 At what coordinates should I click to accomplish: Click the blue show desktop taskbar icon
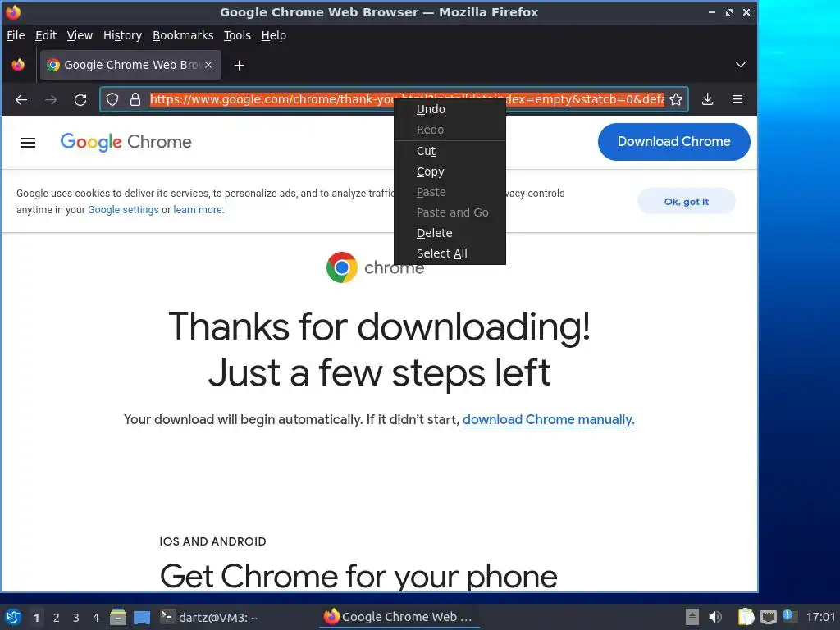(x=142, y=618)
